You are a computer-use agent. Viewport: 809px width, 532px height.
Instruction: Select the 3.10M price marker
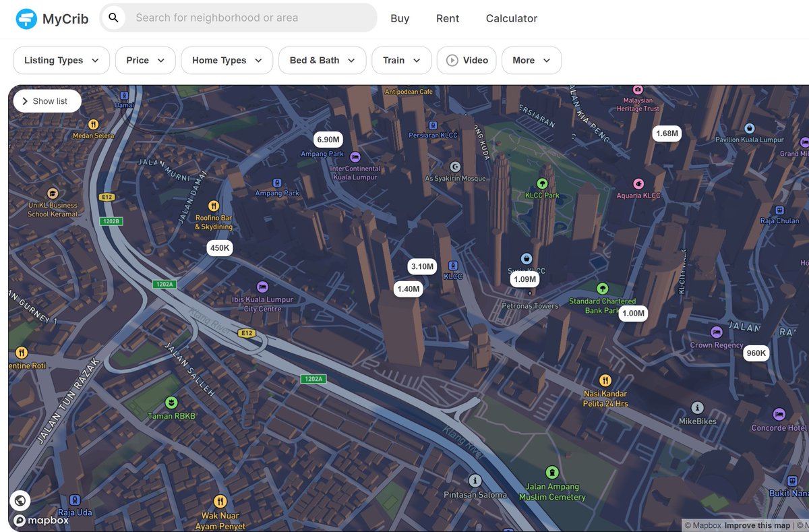(x=422, y=266)
